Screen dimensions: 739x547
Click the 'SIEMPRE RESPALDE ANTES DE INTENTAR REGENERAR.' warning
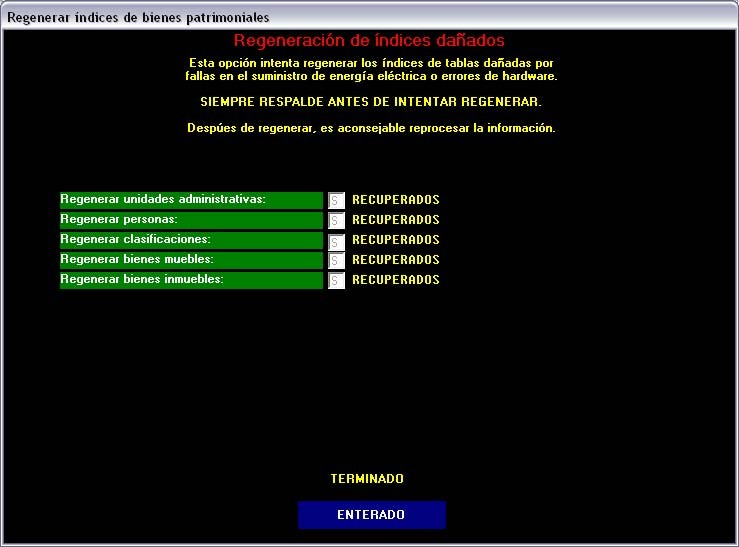[x=371, y=102]
